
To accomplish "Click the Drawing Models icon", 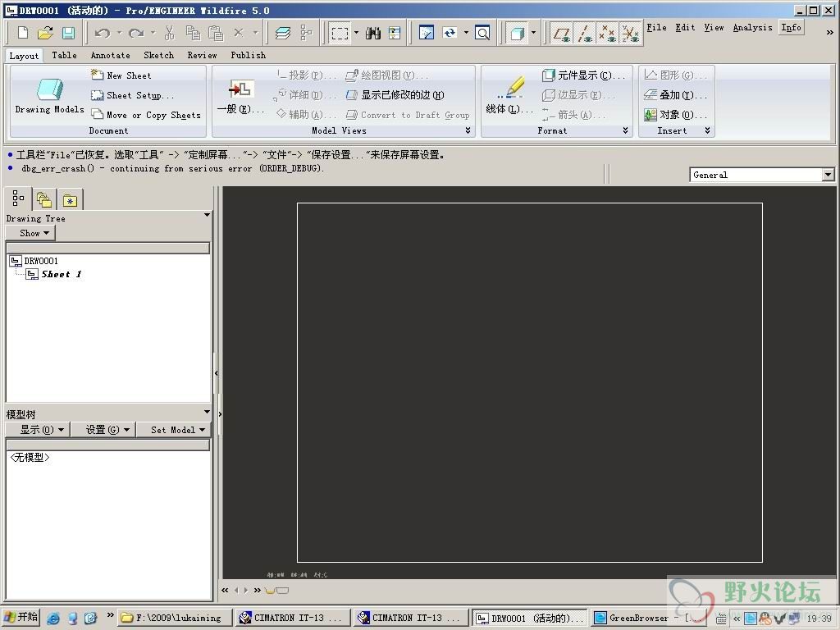I will tap(50, 89).
